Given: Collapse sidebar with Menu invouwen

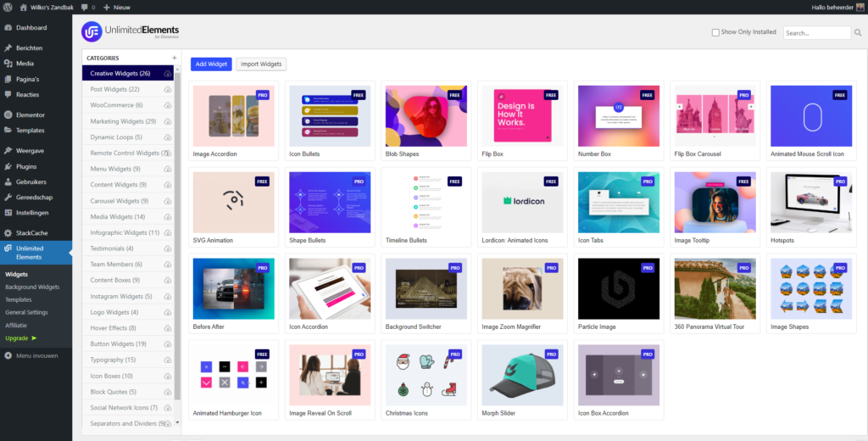Looking at the screenshot, I should pos(31,355).
